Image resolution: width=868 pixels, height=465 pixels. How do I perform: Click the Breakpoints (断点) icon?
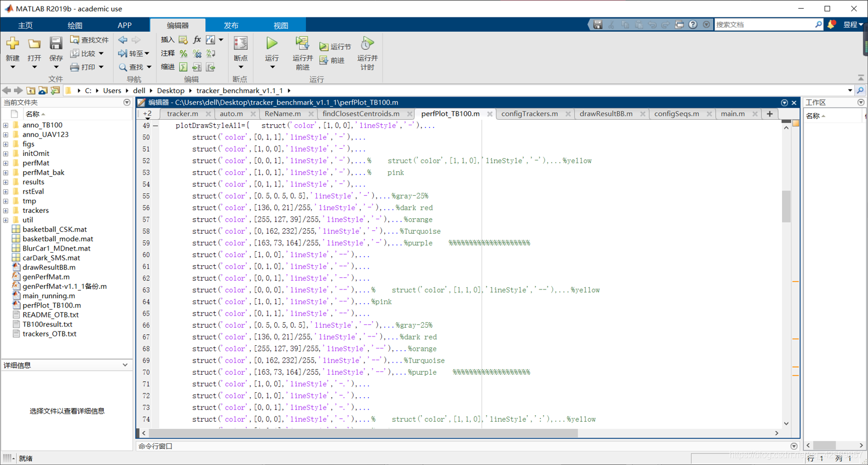[x=241, y=43]
